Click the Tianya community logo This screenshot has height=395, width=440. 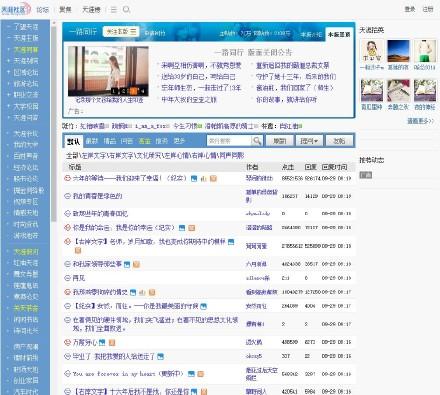pos(16,9)
